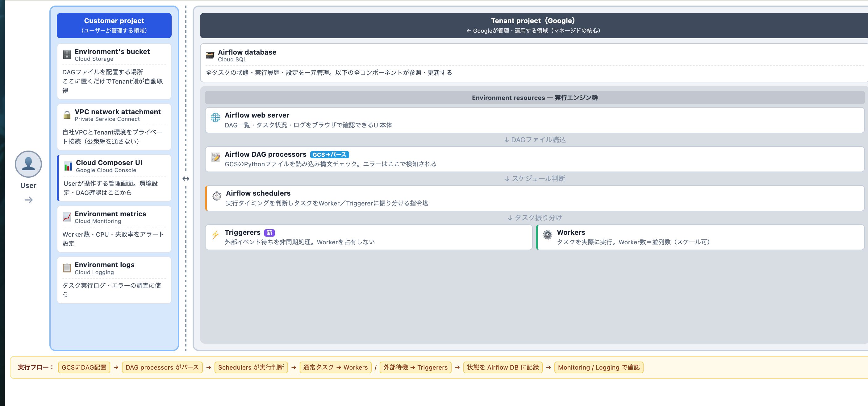
Task: Select the 外部待機 → Triggerers flow step
Action: point(415,367)
